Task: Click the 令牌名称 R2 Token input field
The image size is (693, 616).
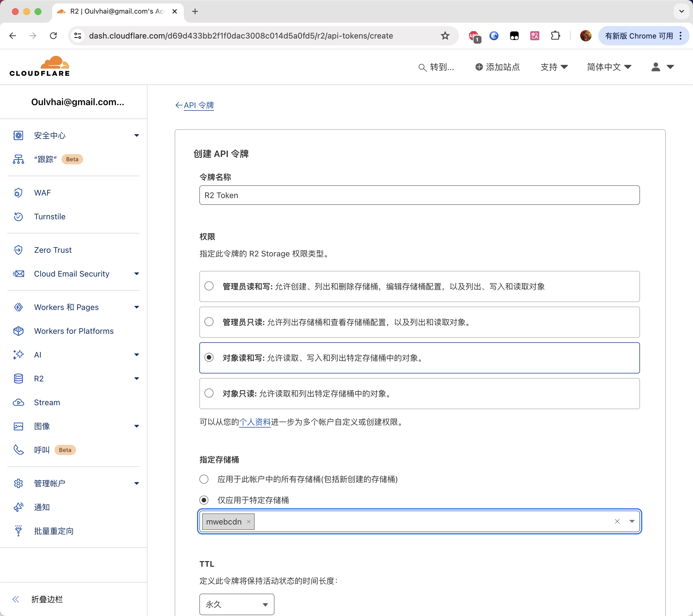Action: (x=419, y=195)
